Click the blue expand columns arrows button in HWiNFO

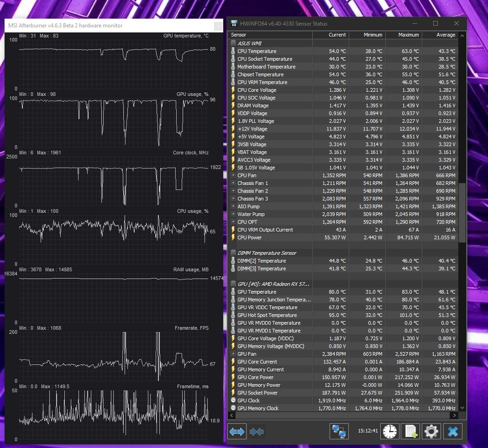237,432
